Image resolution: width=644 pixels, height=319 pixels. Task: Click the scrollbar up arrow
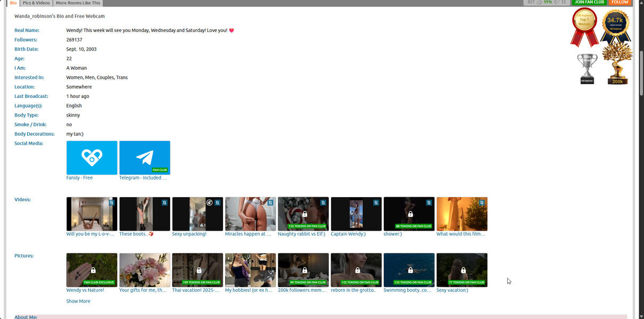641,3
